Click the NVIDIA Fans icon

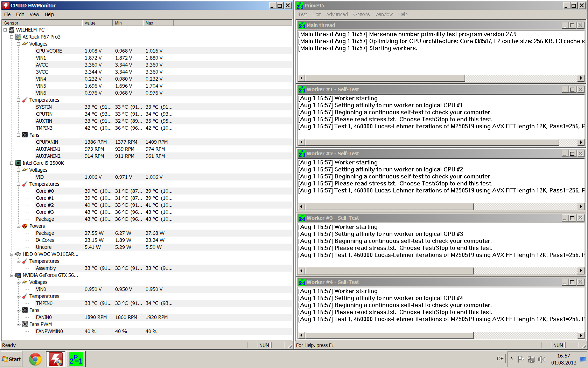point(25,310)
